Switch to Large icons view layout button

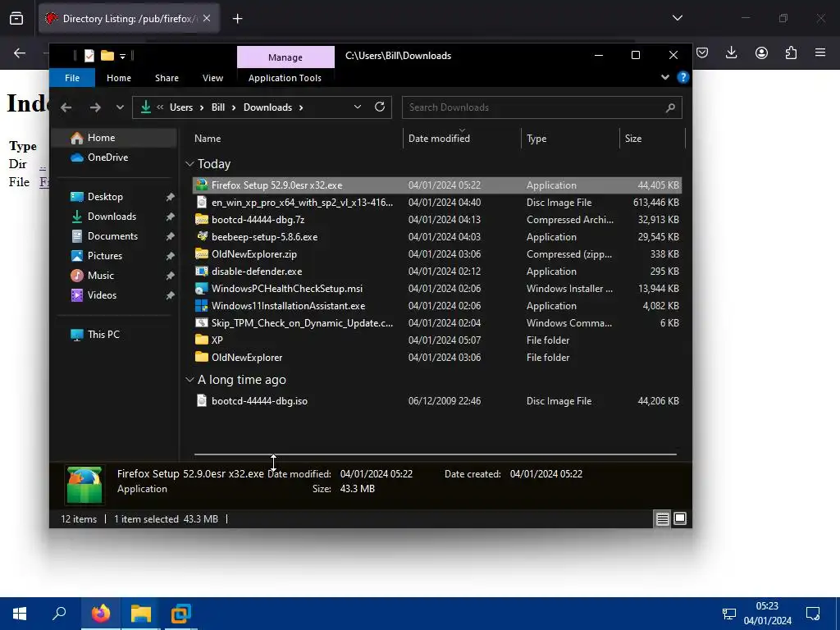tap(680, 518)
